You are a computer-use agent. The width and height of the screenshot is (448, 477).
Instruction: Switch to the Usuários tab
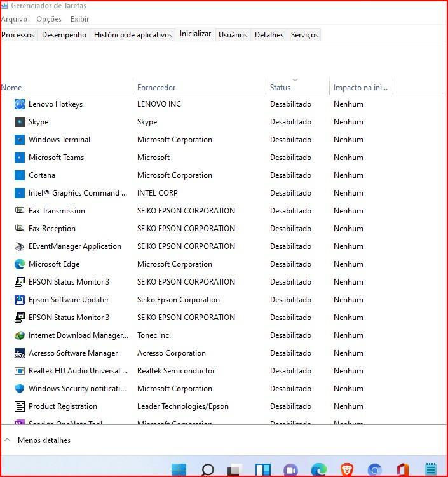[233, 35]
